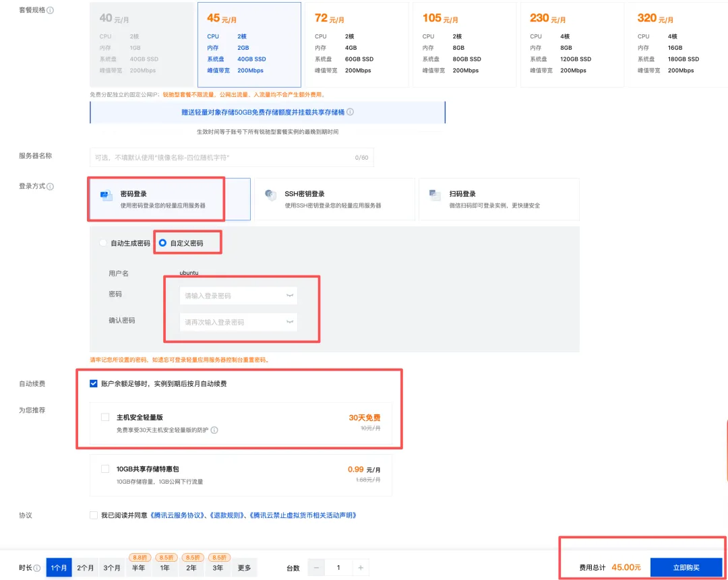Select the 72元/月 package card
Screen dimensions: 728x580
[357, 44]
